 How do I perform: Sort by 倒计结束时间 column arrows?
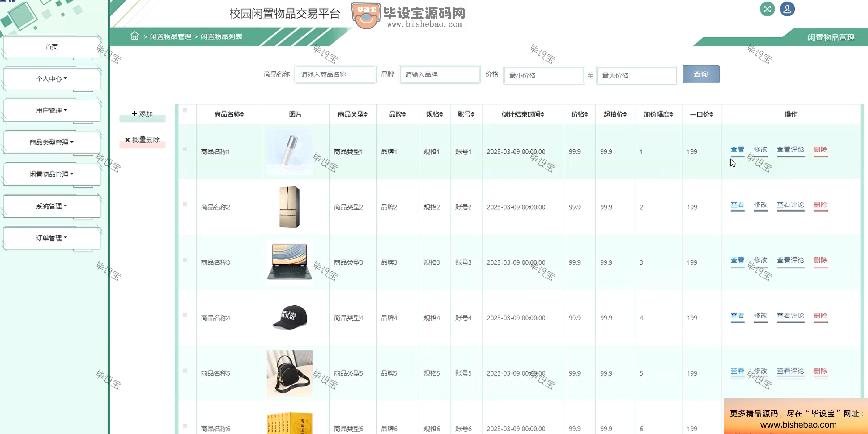(542, 115)
